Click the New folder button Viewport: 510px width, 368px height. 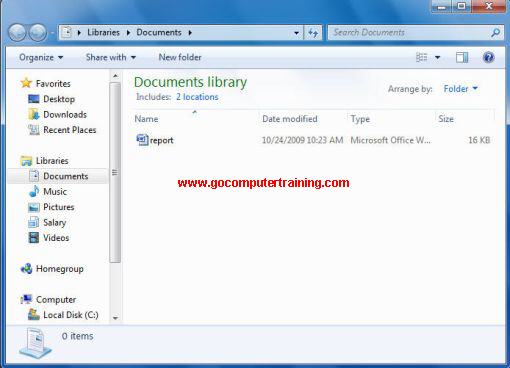point(180,57)
